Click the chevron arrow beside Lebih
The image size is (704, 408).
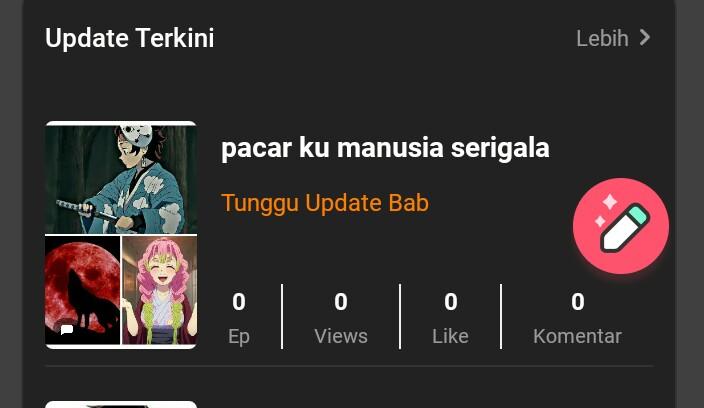coord(645,38)
